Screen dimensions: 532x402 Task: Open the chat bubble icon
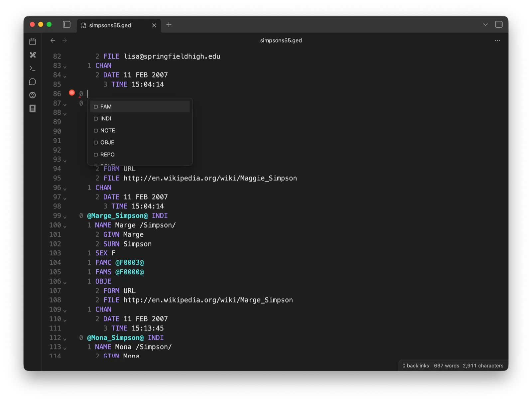(33, 82)
